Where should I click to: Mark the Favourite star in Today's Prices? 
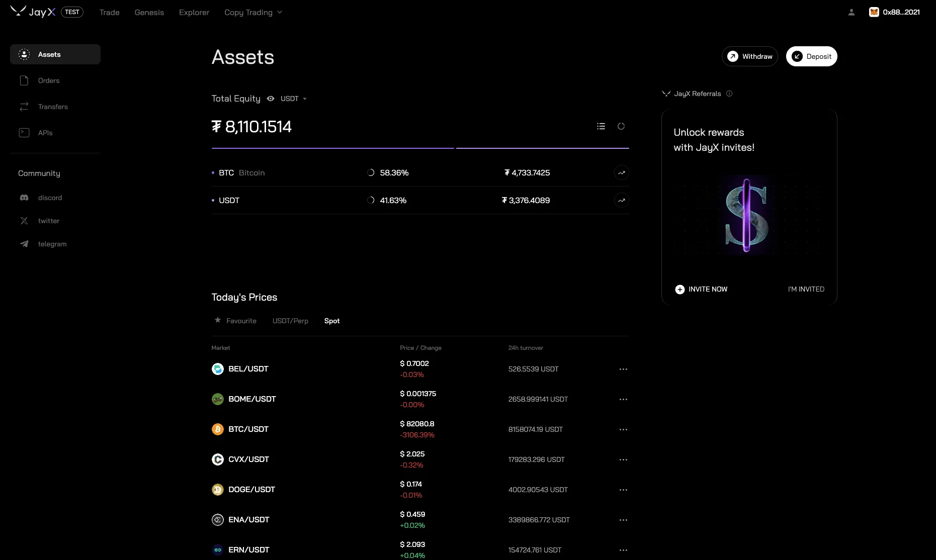tap(218, 320)
